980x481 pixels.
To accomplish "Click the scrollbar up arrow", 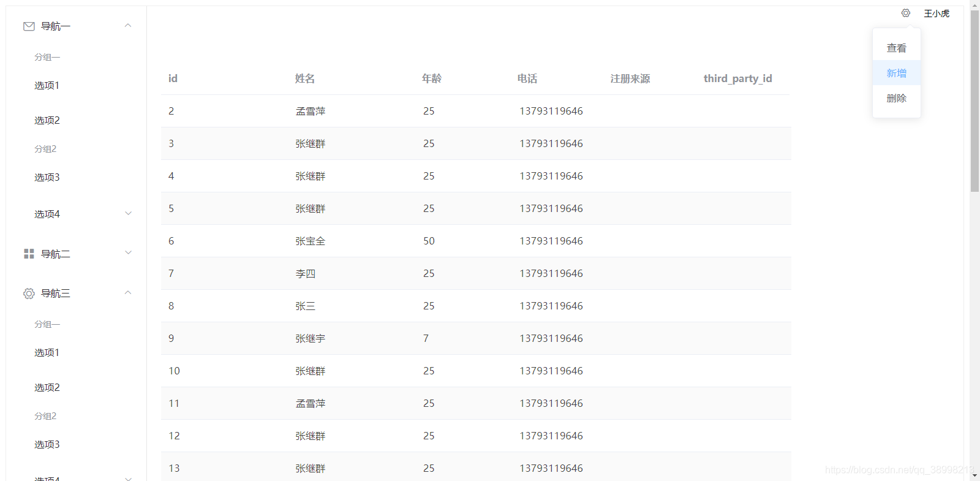I will coord(974,5).
